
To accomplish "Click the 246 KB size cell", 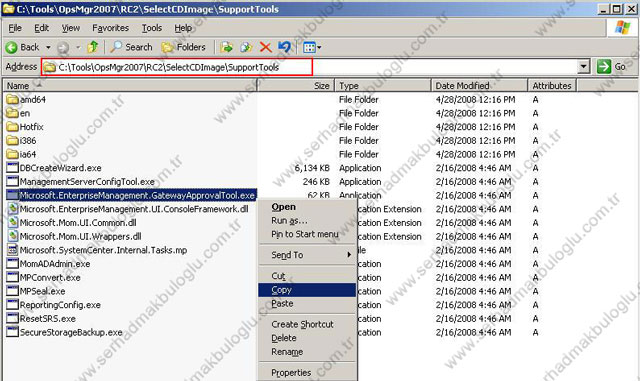I will tap(316, 182).
